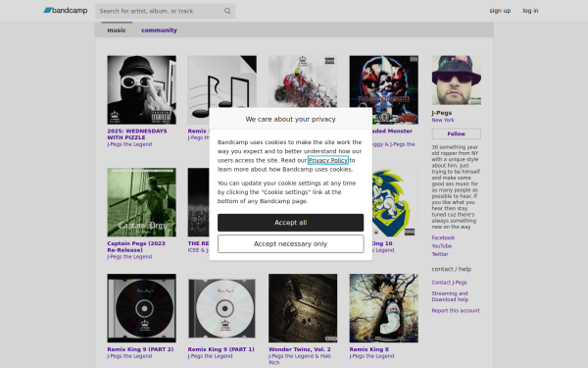Open the Privacy Policy link
Image resolution: width=588 pixels, height=368 pixels.
coord(327,160)
